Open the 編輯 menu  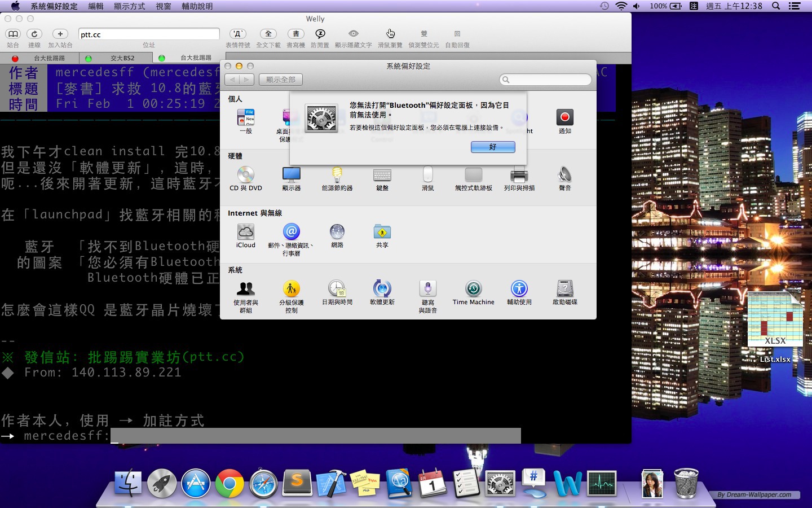[x=96, y=6]
